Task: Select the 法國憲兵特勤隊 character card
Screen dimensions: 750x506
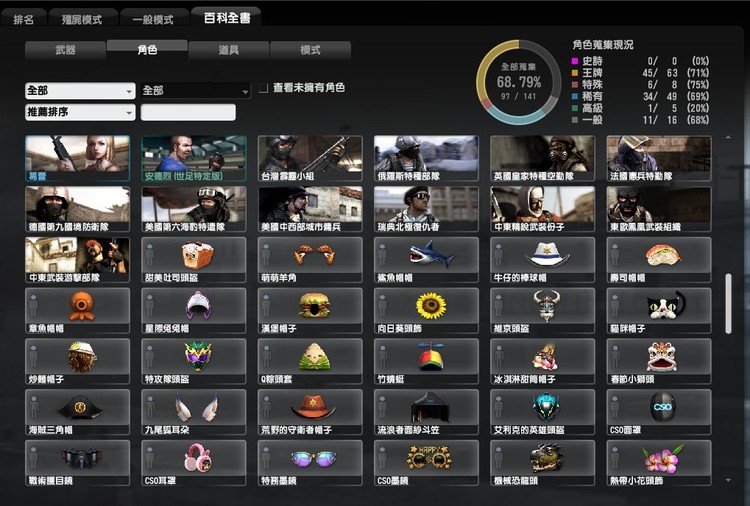Action: coord(659,158)
